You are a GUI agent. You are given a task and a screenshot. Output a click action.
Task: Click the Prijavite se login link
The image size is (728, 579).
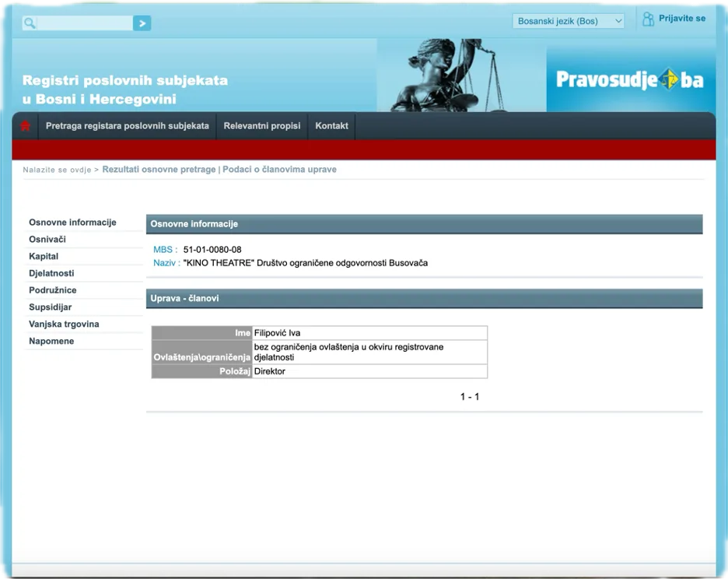pyautogui.click(x=682, y=19)
